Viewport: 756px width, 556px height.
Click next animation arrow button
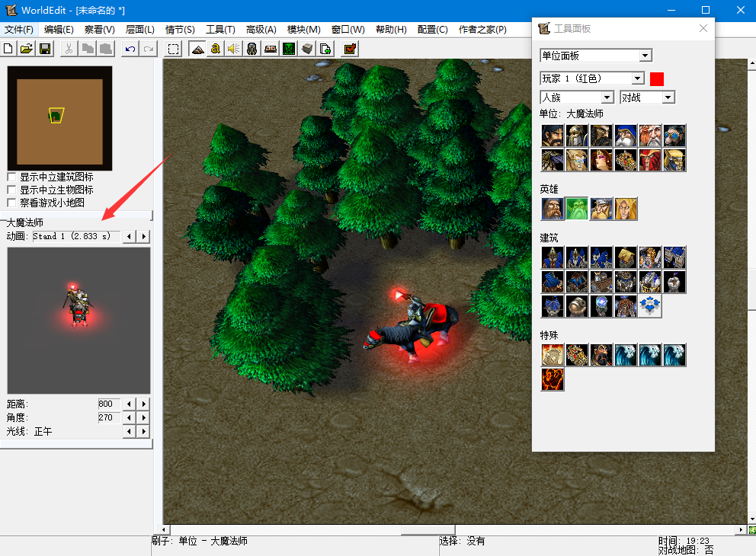point(144,237)
